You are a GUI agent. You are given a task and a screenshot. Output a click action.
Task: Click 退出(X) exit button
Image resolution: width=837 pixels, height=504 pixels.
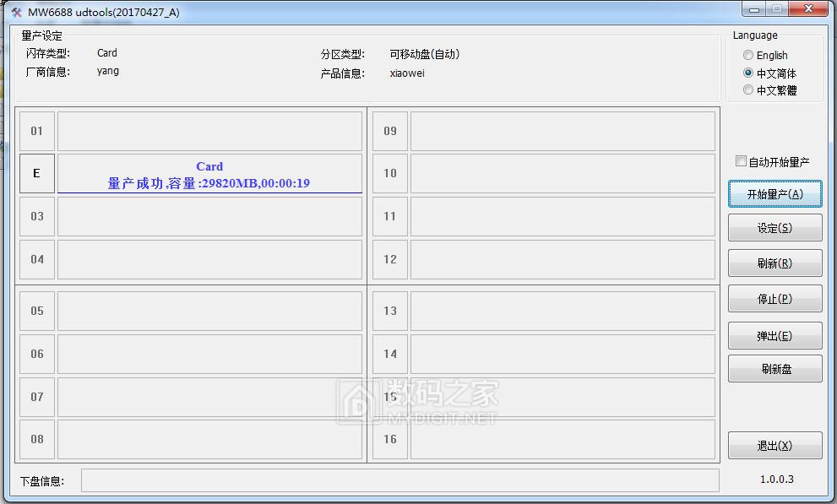tap(775, 446)
